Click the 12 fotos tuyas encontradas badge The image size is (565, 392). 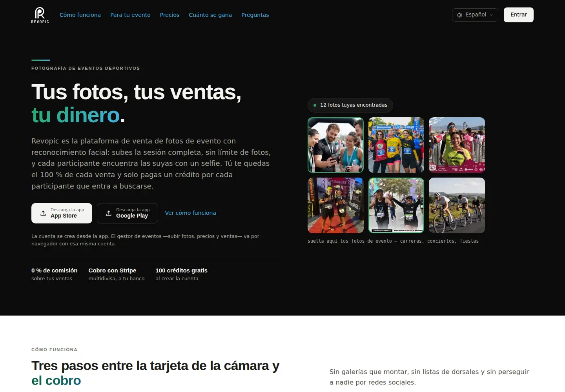point(350,105)
